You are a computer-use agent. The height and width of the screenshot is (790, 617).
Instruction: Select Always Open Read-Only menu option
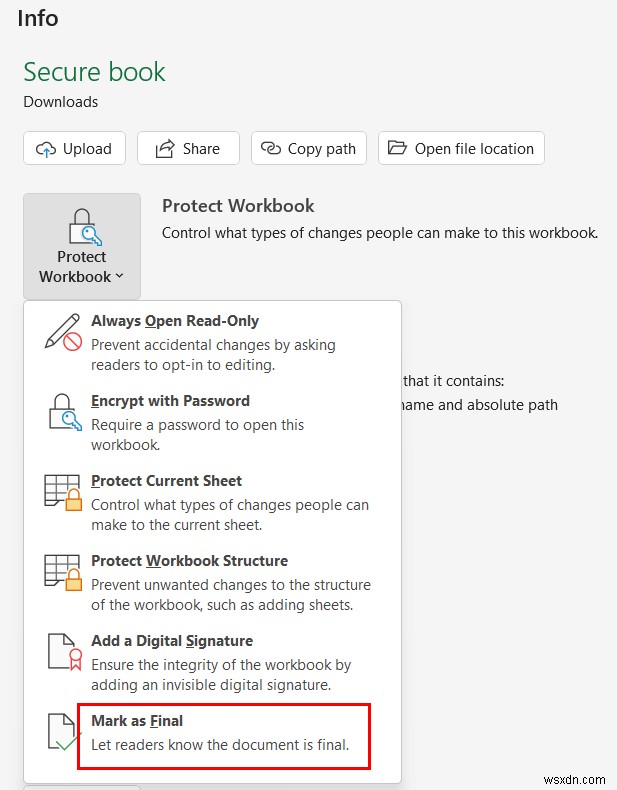pos(175,321)
